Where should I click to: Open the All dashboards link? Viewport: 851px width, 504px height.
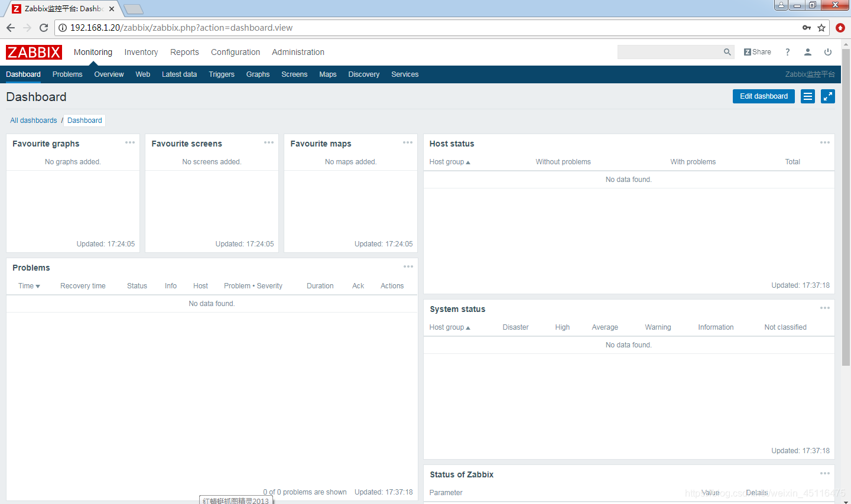(34, 121)
